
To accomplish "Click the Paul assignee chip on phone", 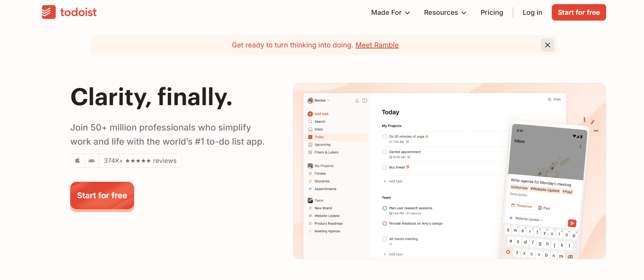I will point(544,208).
